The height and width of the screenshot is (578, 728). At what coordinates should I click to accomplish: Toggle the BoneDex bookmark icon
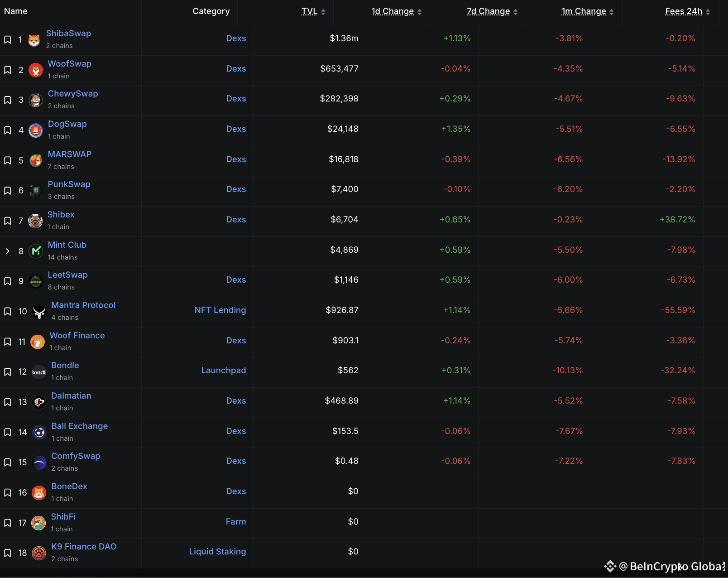click(x=8, y=493)
